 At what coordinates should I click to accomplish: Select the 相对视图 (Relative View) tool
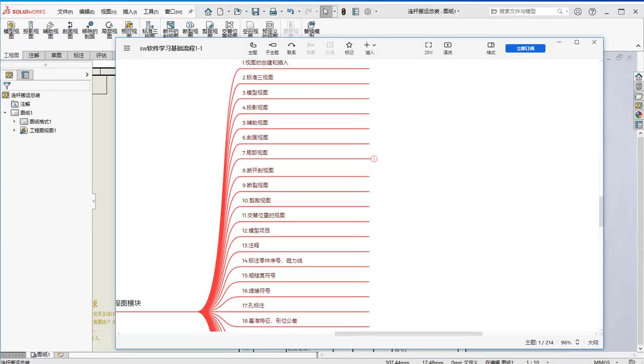(129, 30)
